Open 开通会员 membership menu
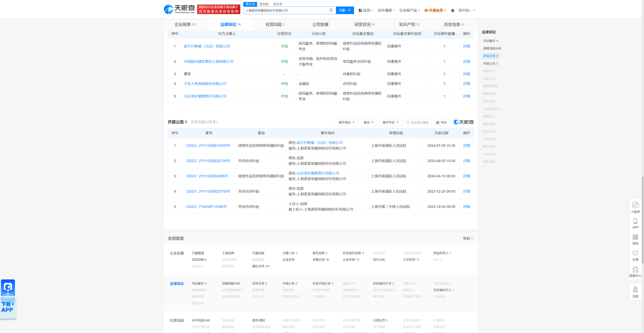644x333 pixels. tap(435, 10)
